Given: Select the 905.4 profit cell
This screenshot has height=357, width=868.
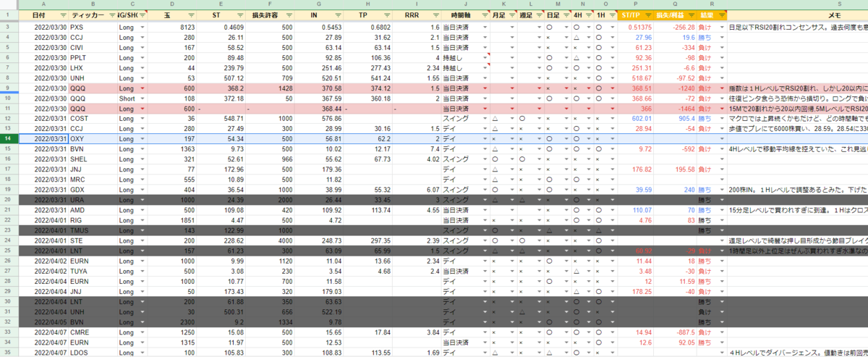Looking at the screenshot, I should tap(676, 118).
